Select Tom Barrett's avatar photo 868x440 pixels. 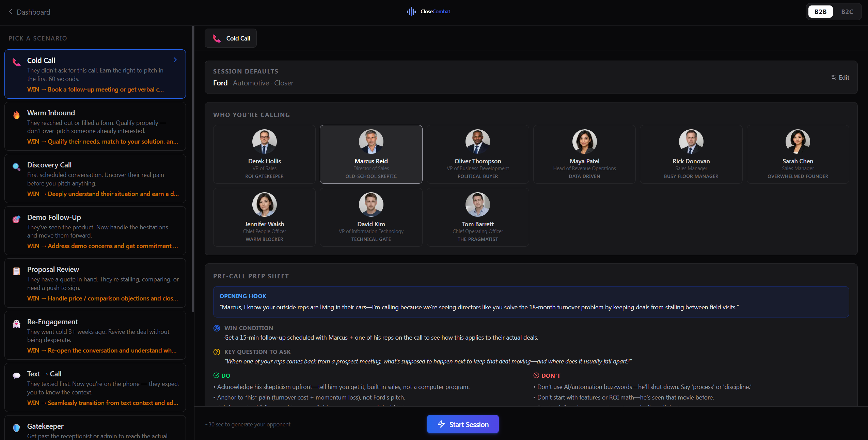(x=478, y=205)
